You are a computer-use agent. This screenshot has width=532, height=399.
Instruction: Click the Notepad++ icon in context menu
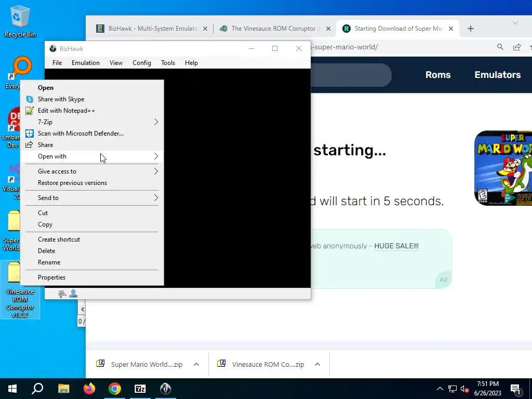[30, 111]
